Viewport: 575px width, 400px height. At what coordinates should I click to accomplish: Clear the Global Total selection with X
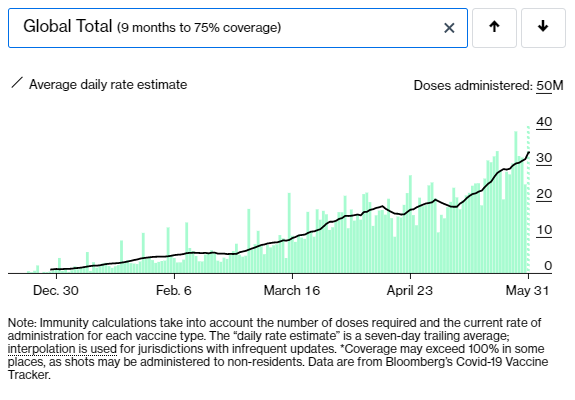point(449,28)
